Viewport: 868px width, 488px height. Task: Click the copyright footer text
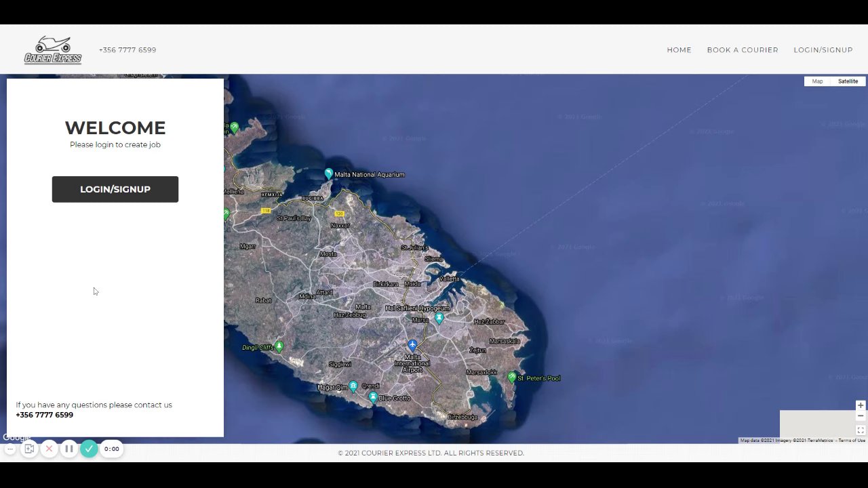click(431, 453)
